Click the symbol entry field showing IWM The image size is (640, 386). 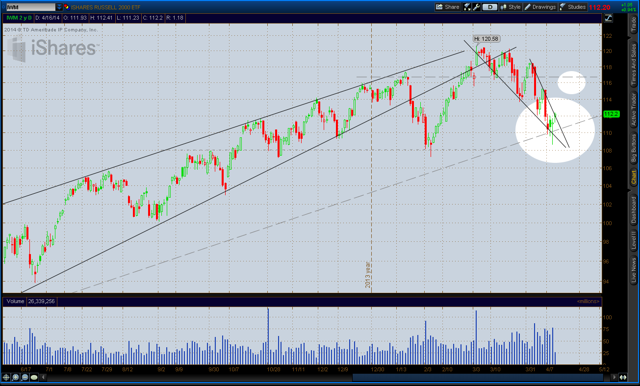click(31, 7)
